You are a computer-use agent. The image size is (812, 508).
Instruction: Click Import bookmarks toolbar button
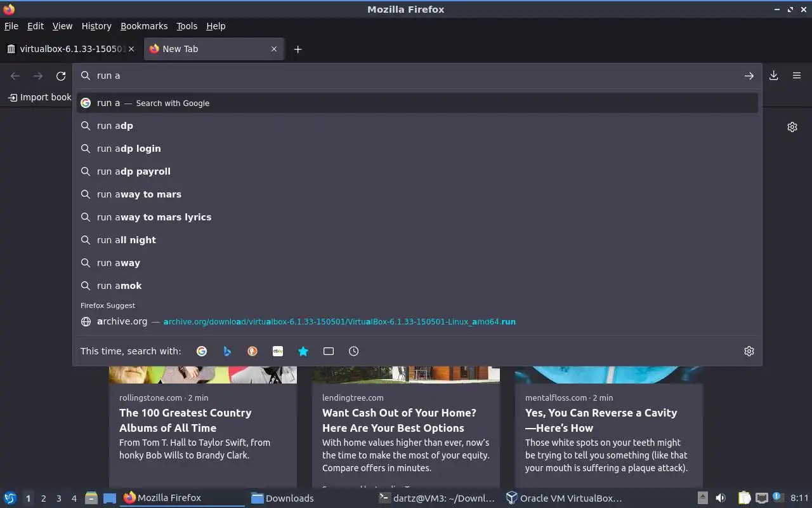(x=40, y=97)
